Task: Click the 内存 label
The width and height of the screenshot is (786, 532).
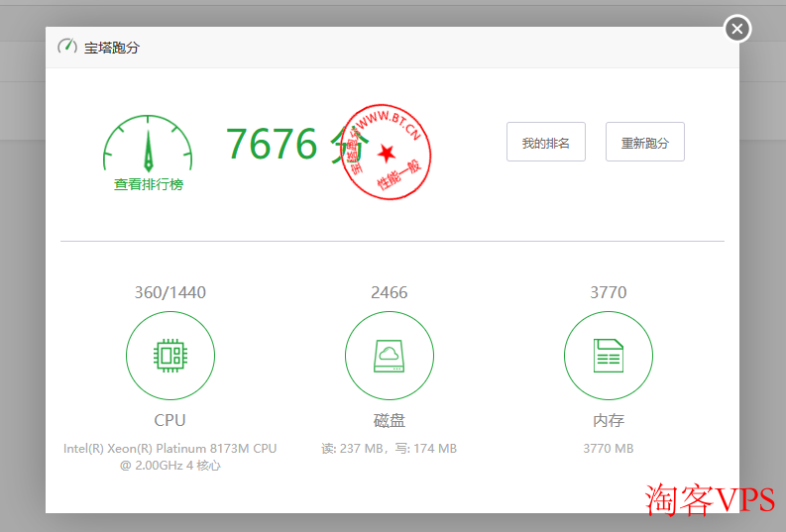Action: (609, 420)
